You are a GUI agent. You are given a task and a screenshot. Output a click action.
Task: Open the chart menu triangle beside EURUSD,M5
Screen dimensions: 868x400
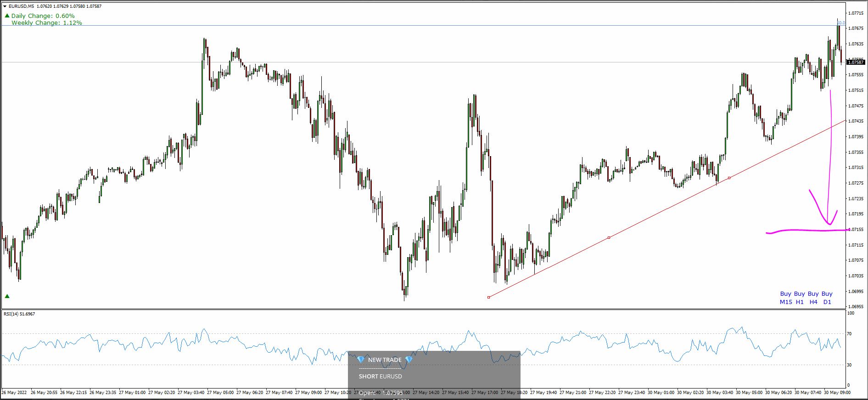click(x=5, y=6)
